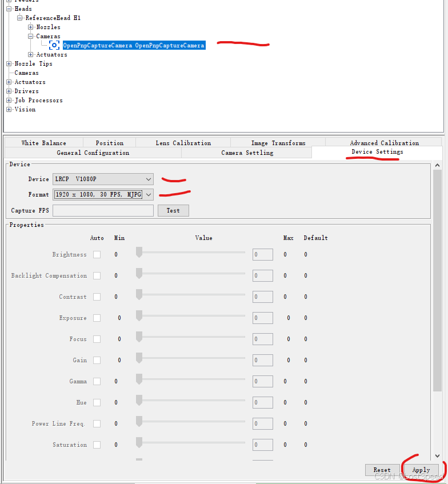Open the Device dropdown showing LRCP V1080P
The width and height of the screenshot is (448, 484).
pos(103,179)
